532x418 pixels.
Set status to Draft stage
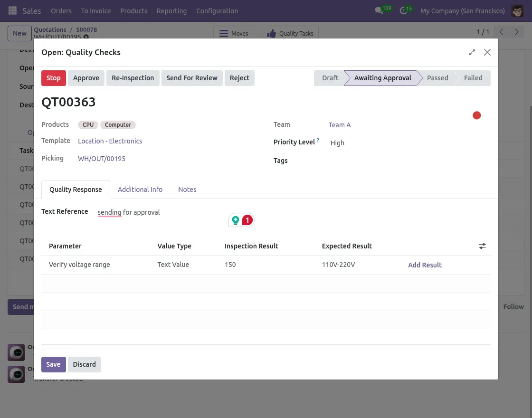[330, 78]
